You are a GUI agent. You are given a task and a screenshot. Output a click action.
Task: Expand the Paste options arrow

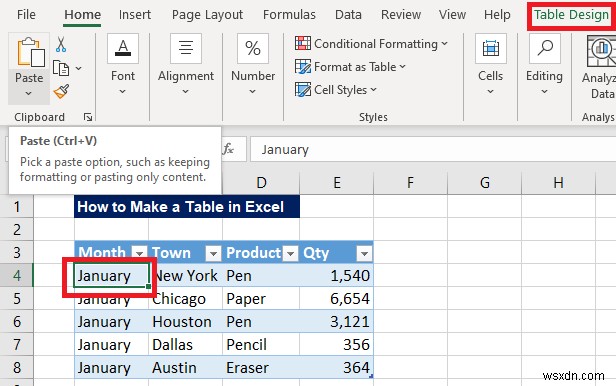(x=28, y=93)
